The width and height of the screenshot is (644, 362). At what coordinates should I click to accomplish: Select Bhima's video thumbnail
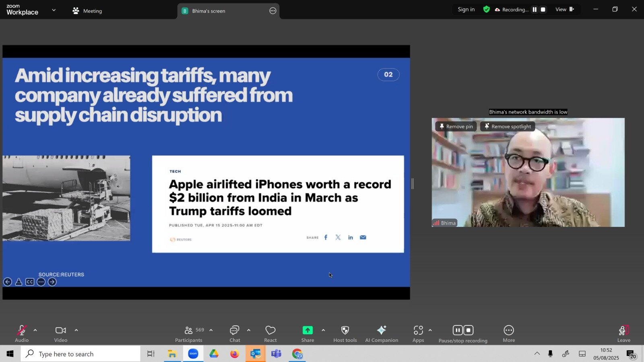coord(528,172)
